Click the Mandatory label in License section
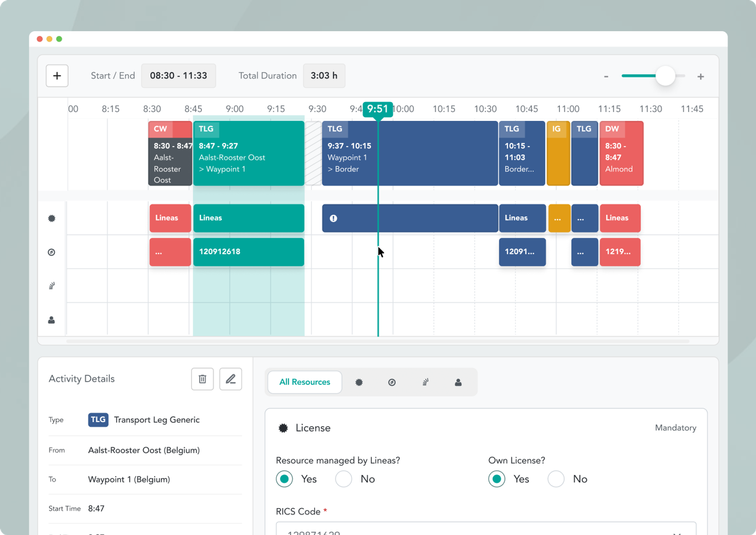 tap(676, 428)
